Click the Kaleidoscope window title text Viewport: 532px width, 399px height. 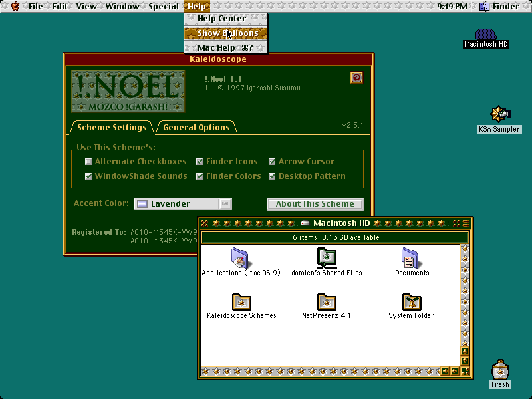point(218,59)
